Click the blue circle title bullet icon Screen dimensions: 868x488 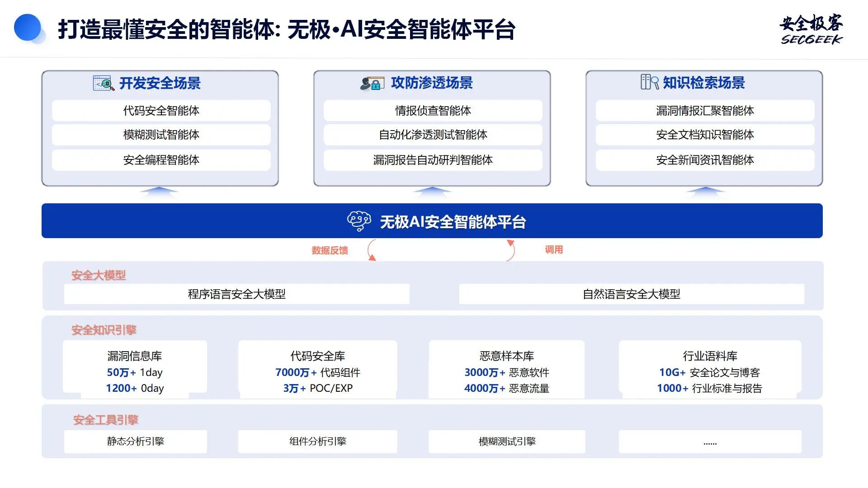pos(28,28)
